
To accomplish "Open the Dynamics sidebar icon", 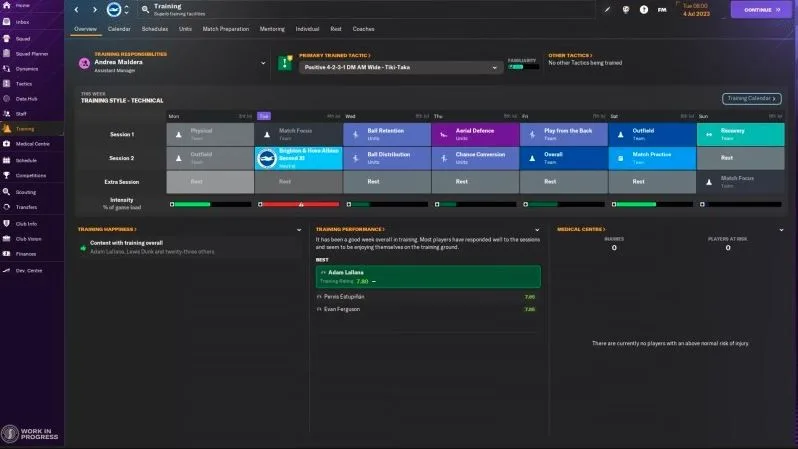I will (7, 68).
